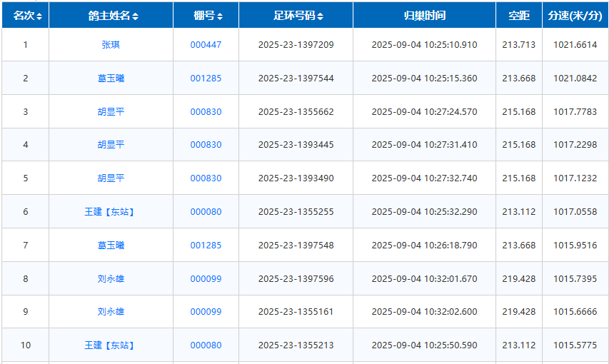Click loft 000099 in rank 9 row
Viewport: 609px width, 364px height.
pyautogui.click(x=206, y=312)
